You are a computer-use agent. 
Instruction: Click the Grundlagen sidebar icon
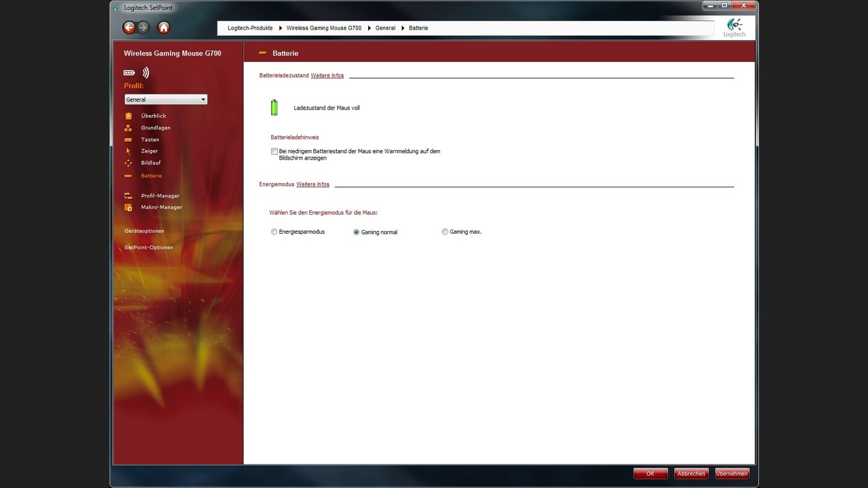tap(128, 128)
